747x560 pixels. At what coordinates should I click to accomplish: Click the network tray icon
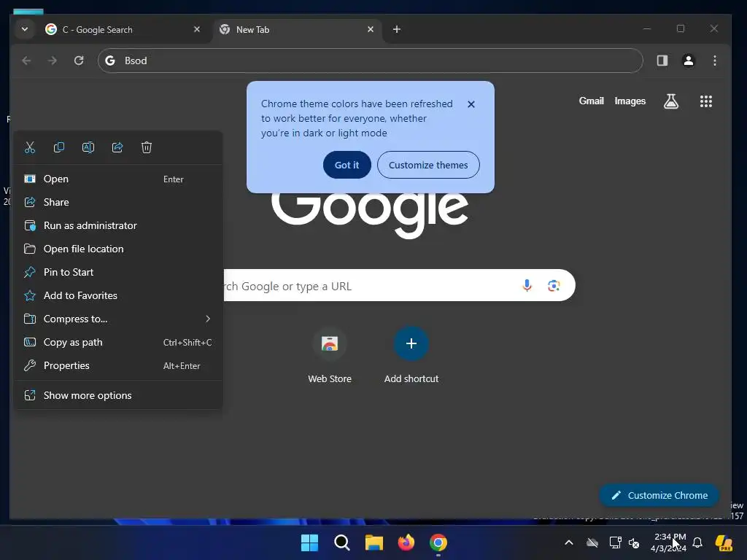tap(615, 542)
